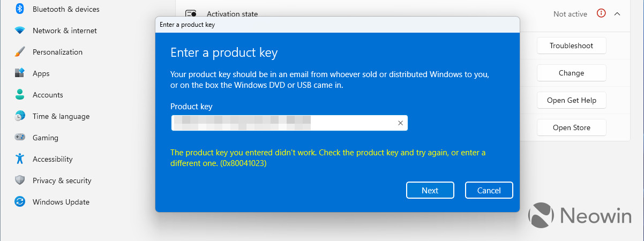Cancel the Enter a product key dialog
The height and width of the screenshot is (241, 644).
coord(489,190)
